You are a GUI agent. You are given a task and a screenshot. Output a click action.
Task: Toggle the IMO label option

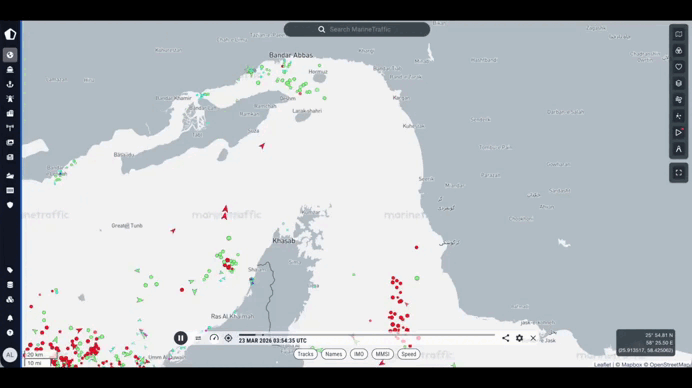(359, 354)
